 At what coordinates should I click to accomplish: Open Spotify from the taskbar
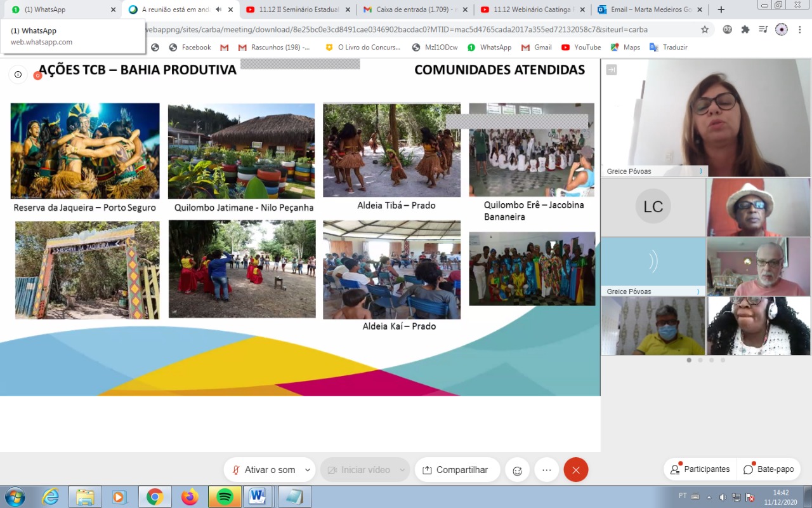coord(225,497)
